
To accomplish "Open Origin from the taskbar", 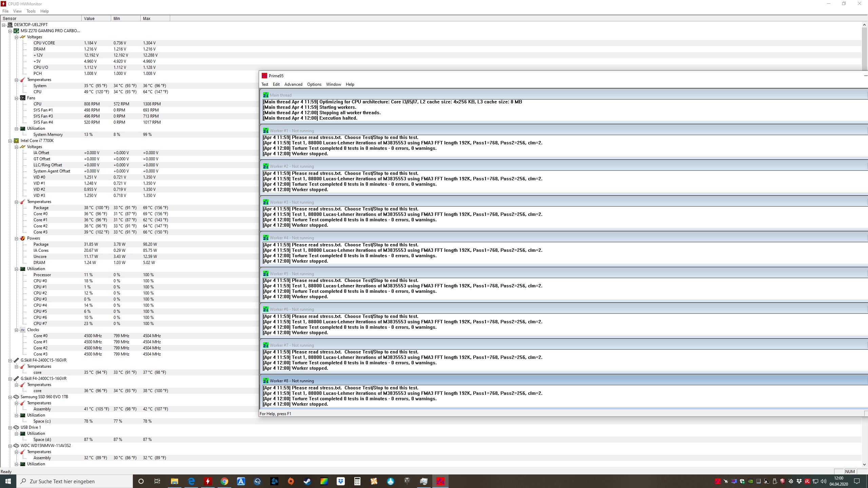I will pyautogui.click(x=291, y=481).
